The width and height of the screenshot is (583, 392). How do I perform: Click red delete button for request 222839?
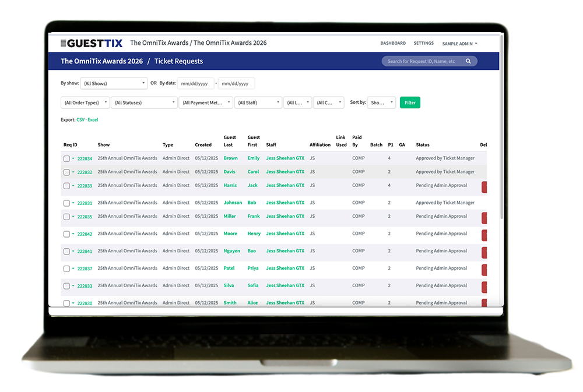coord(484,186)
